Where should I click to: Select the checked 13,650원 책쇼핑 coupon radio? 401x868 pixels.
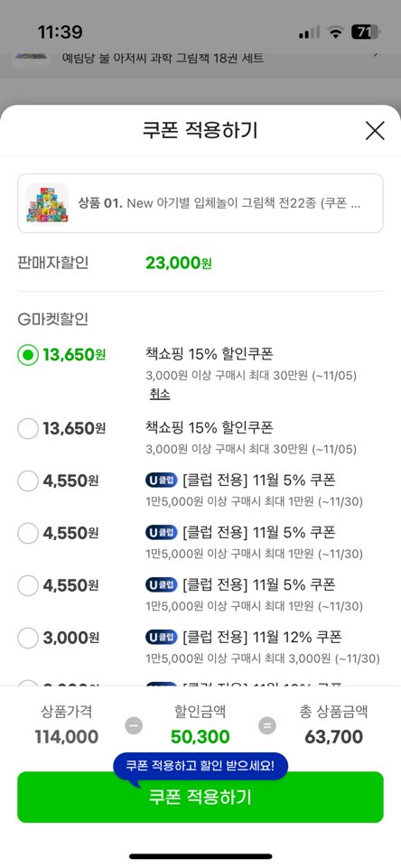pyautogui.click(x=28, y=355)
